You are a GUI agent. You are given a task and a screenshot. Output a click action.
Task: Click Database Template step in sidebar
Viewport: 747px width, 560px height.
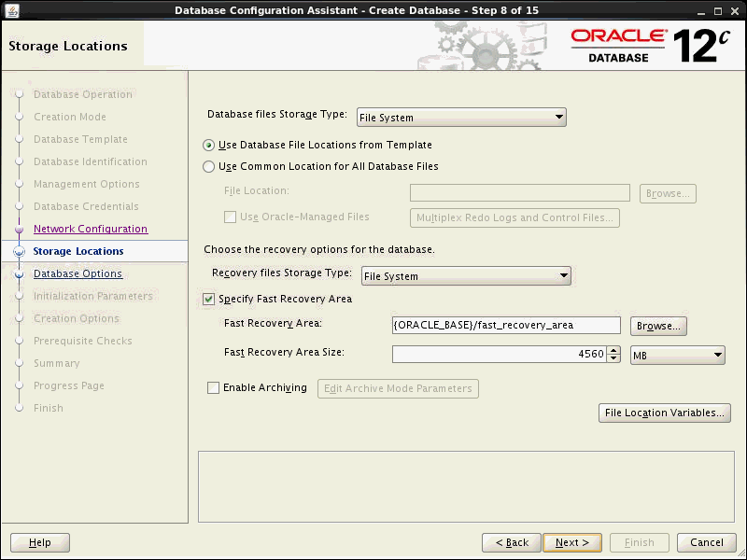(x=80, y=139)
